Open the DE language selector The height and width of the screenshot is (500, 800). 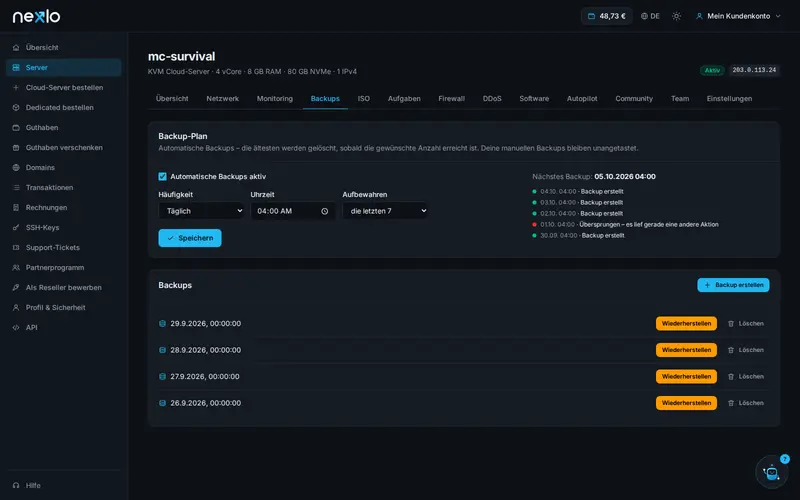click(650, 16)
